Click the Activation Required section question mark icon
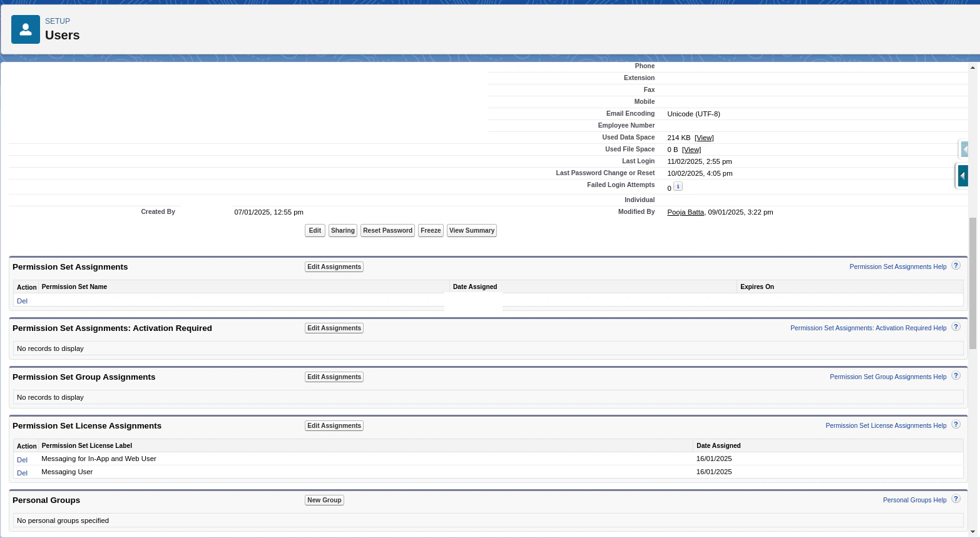Screen dimensions: 980x538 click(x=956, y=327)
